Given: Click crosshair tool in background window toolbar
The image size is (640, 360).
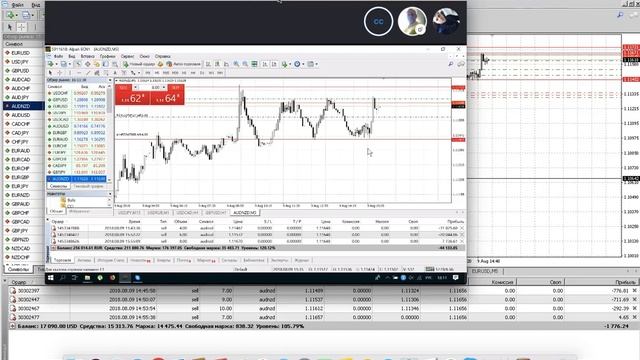Looking at the screenshot, I should click(x=21, y=27).
